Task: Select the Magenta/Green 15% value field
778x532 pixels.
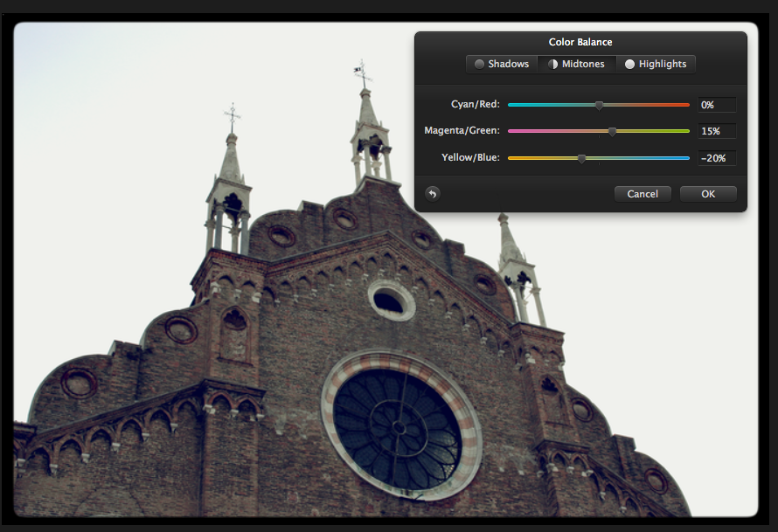Action: [716, 131]
